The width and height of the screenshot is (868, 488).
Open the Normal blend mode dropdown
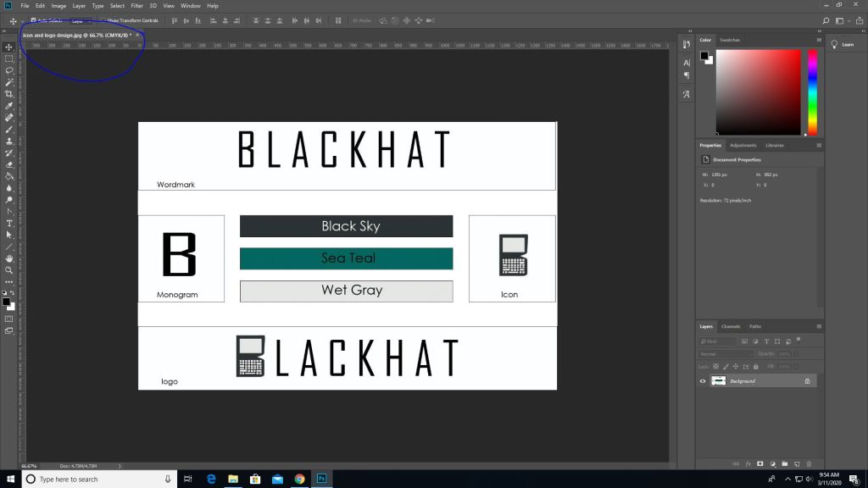pyautogui.click(x=725, y=353)
